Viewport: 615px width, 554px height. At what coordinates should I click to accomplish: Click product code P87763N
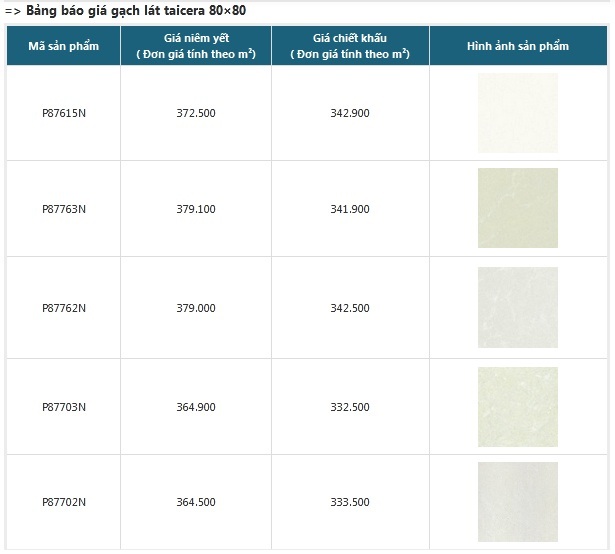click(x=64, y=209)
